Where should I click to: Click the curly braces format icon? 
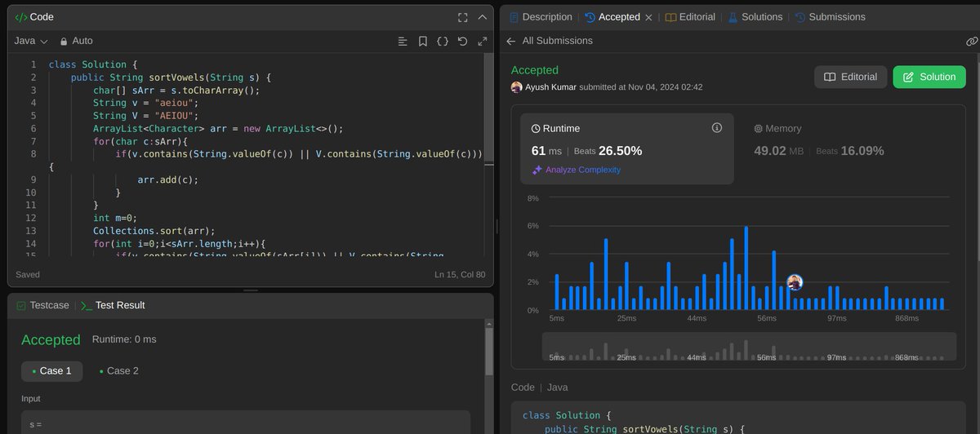pyautogui.click(x=442, y=41)
